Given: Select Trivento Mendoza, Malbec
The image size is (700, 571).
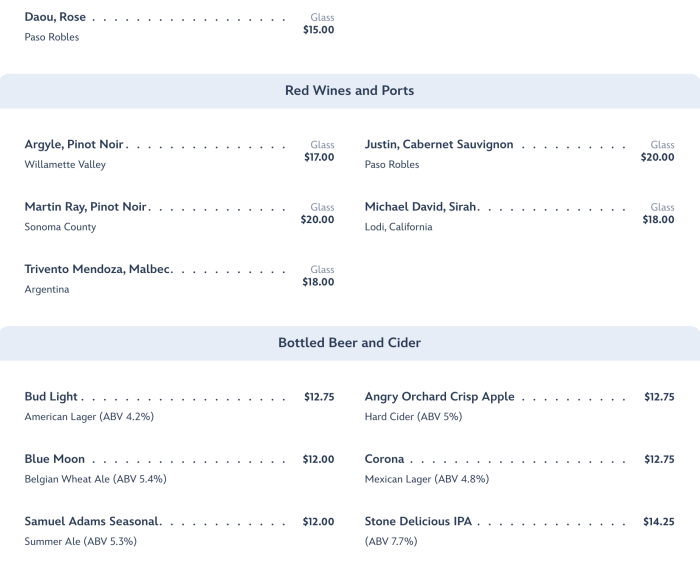Looking at the screenshot, I should point(98,269).
